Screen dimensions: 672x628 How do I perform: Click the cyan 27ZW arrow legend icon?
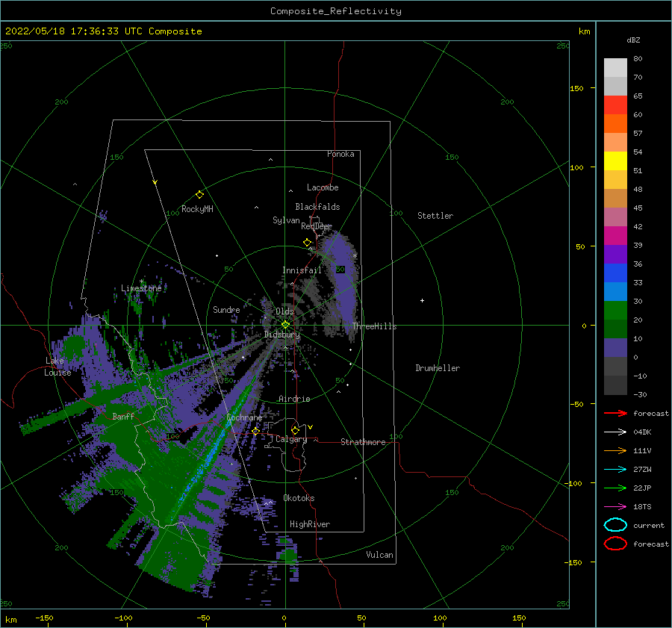[615, 470]
